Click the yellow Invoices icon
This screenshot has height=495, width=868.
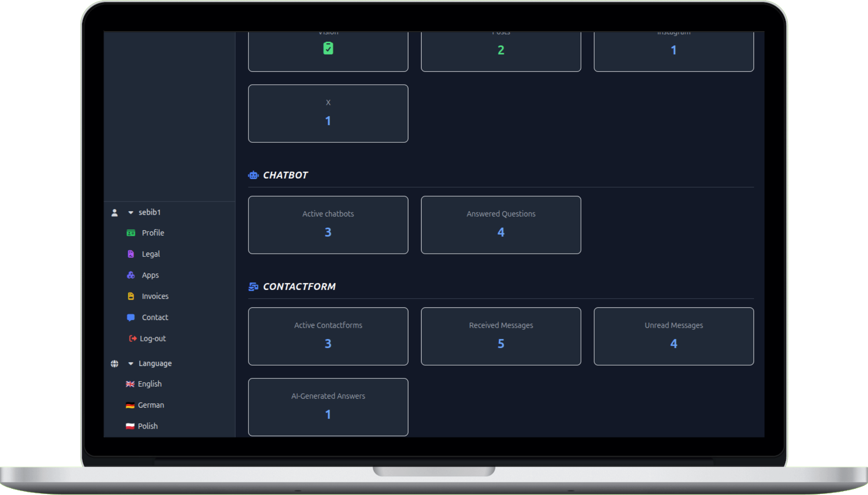[x=131, y=296]
